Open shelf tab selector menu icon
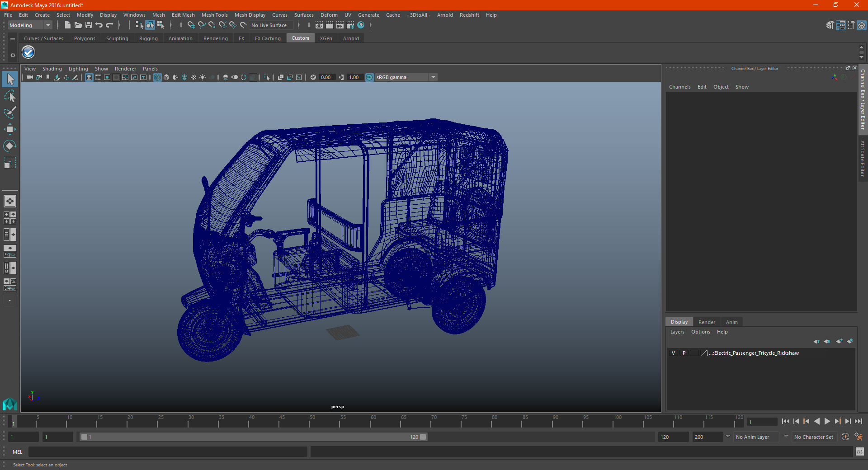Image resolution: width=868 pixels, height=470 pixels. pyautogui.click(x=13, y=39)
